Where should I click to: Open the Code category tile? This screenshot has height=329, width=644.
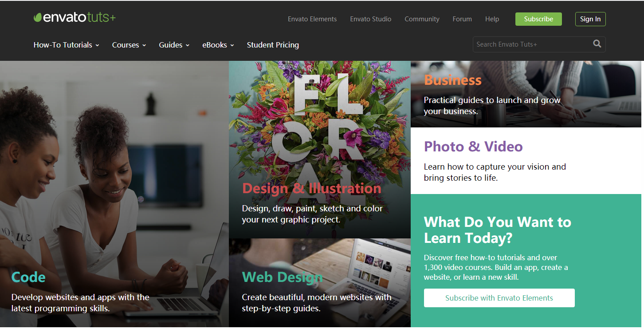click(x=114, y=194)
